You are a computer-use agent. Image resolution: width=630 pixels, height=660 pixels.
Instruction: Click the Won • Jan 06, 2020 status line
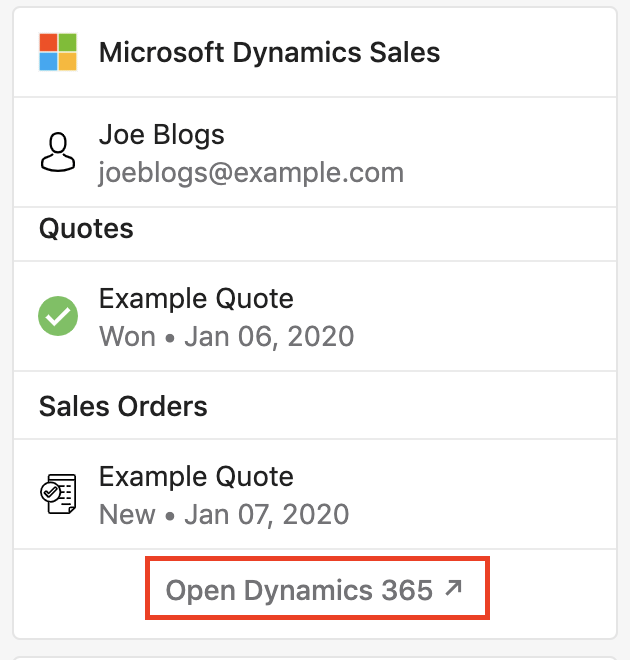pyautogui.click(x=226, y=337)
